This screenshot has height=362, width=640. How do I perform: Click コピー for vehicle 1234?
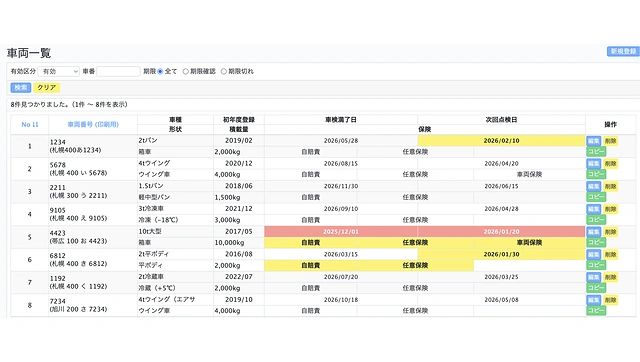pyautogui.click(x=596, y=151)
